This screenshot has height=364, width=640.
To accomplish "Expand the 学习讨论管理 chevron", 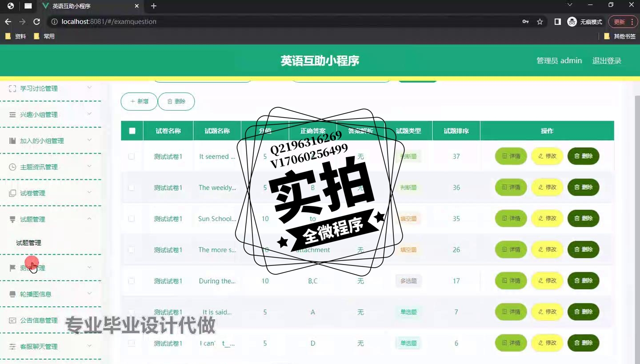I will pos(89,87).
